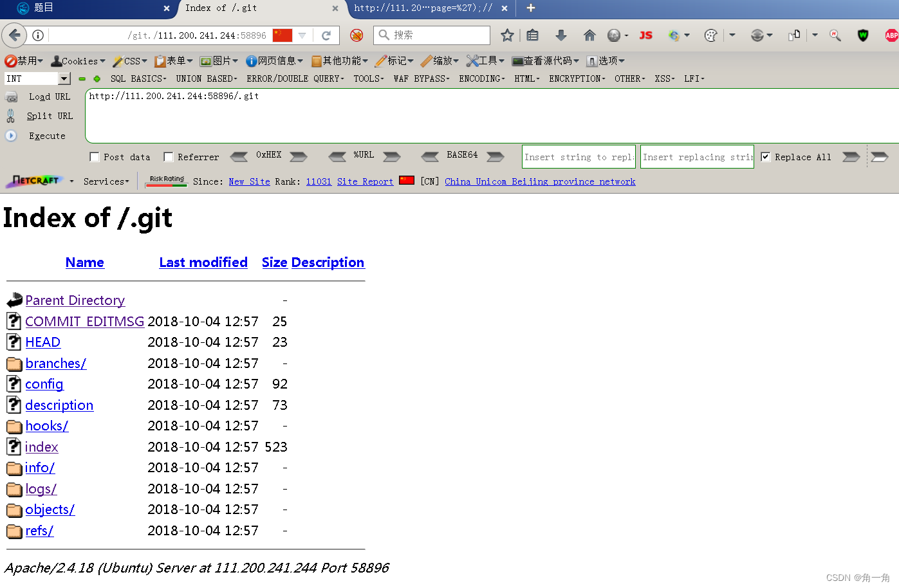The height and width of the screenshot is (588, 899).
Task: Expand the ENCRYPTION menu
Action: pos(577,78)
